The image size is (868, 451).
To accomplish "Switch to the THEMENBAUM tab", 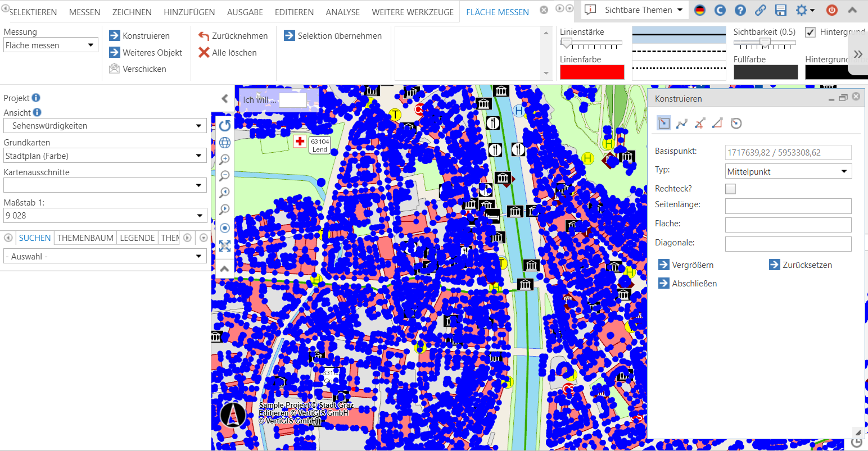I will [x=85, y=238].
